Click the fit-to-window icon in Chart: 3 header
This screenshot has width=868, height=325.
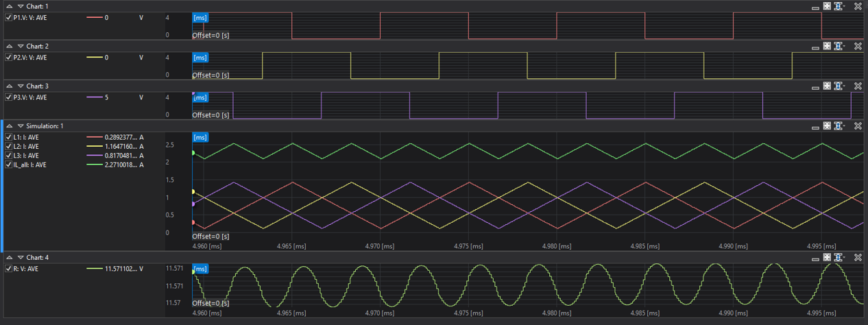pos(827,86)
